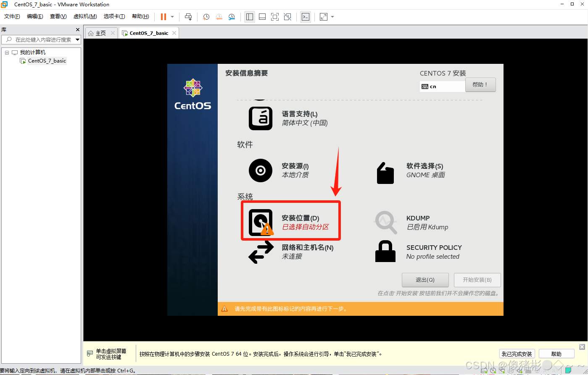Toggle the thumbnail bar view icon
The height and width of the screenshot is (375, 588).
click(262, 17)
